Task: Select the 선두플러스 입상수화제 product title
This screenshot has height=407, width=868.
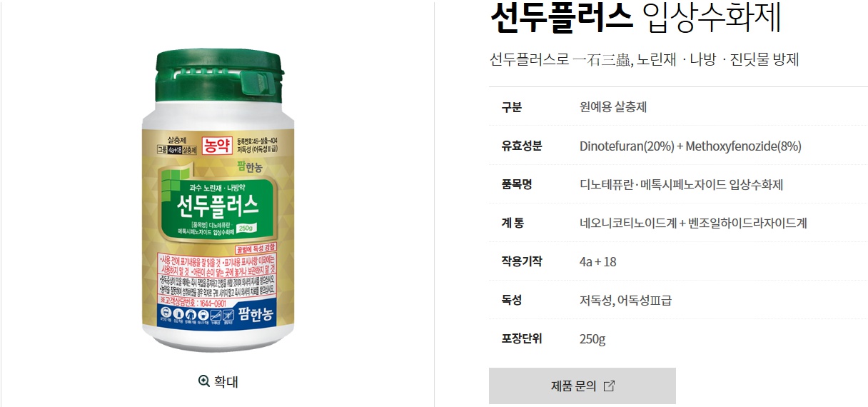Action: (x=636, y=19)
